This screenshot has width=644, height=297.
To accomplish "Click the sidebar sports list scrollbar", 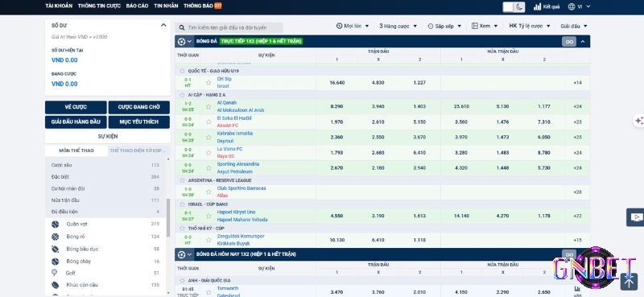I will tap(168, 217).
